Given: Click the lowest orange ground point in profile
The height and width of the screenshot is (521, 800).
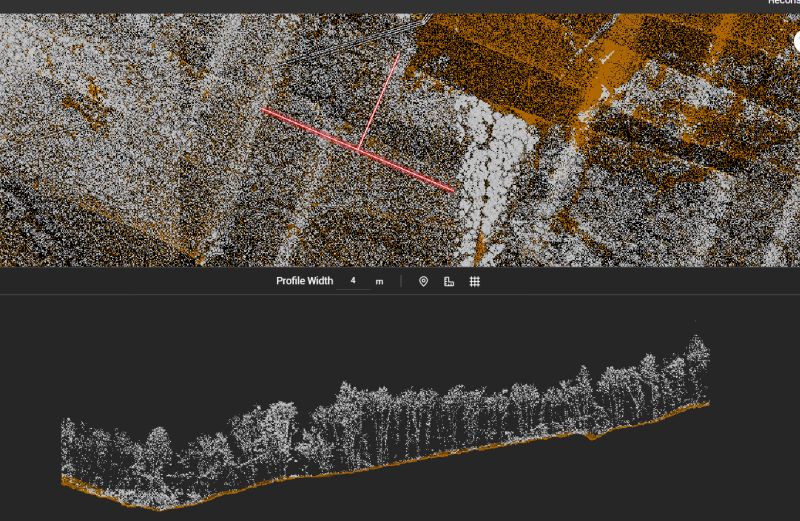Looking at the screenshot, I should tap(160, 507).
